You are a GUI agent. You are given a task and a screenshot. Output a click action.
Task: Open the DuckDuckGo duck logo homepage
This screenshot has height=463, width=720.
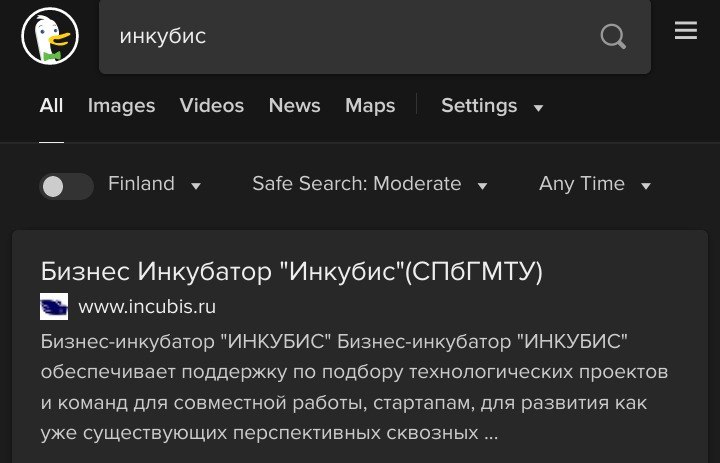50,36
